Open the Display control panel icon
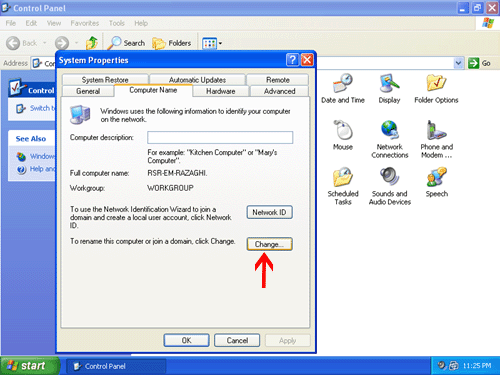Screen dimensions: 500x375 pyautogui.click(x=389, y=83)
